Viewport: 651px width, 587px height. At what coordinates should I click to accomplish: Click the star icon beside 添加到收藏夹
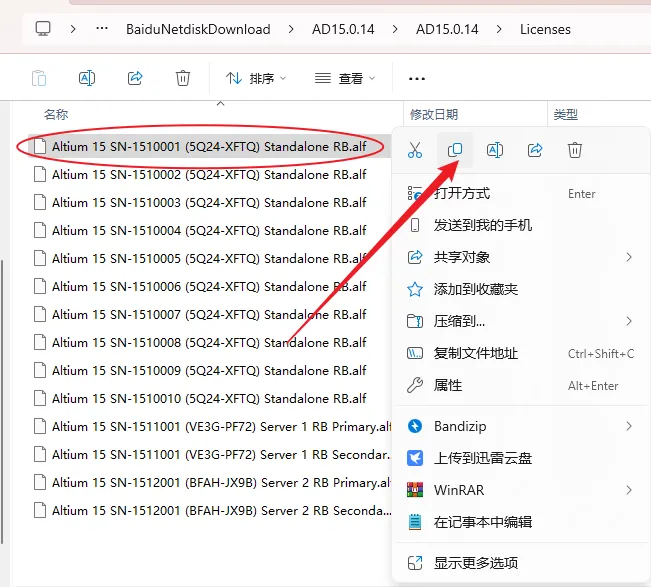coord(415,289)
